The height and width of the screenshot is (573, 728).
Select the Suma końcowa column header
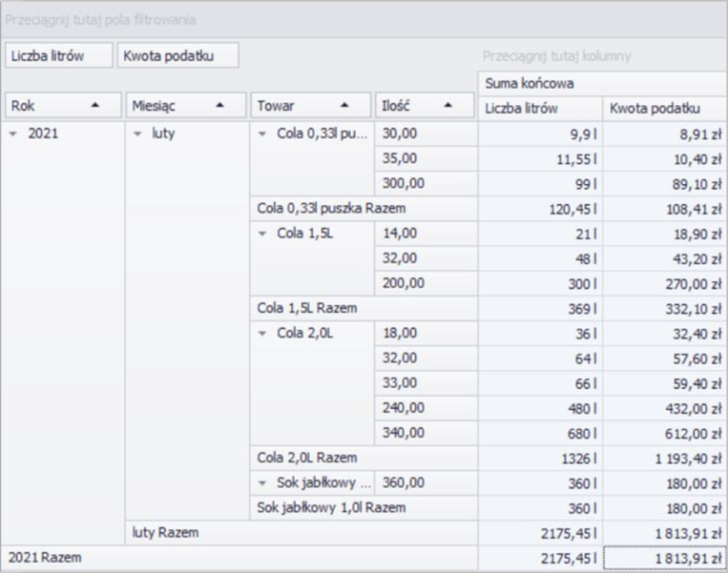[x=602, y=83]
